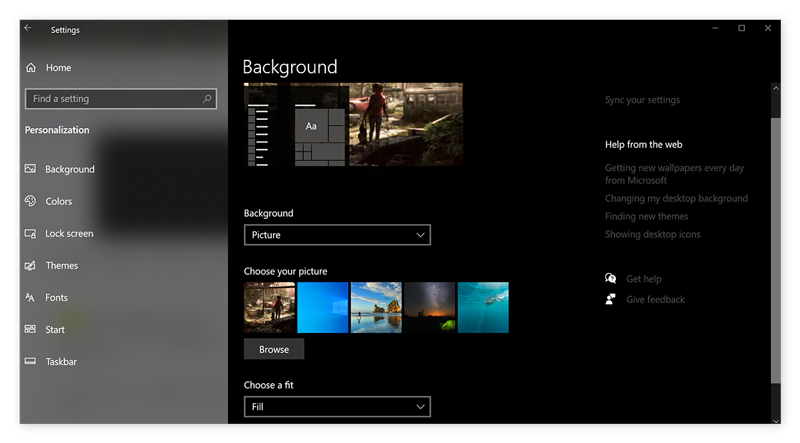Select the Colors palette icon
This screenshot has width=800, height=443.
click(x=31, y=201)
